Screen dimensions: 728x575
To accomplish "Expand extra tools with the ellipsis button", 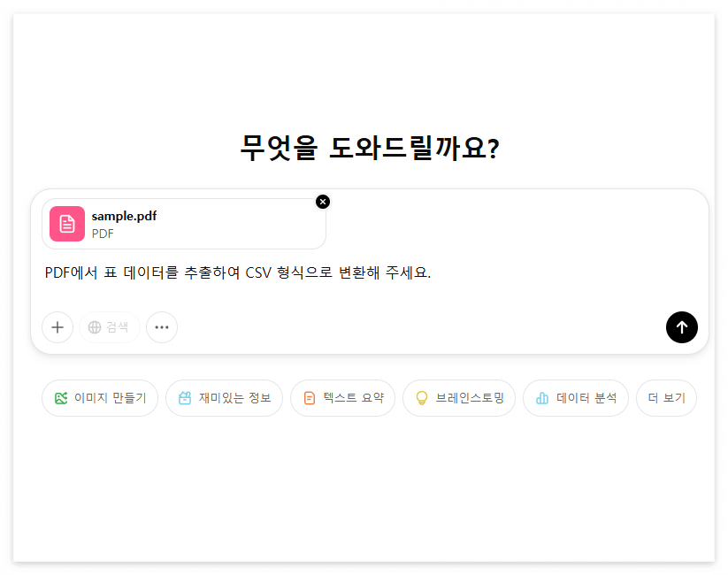I will 162,327.
